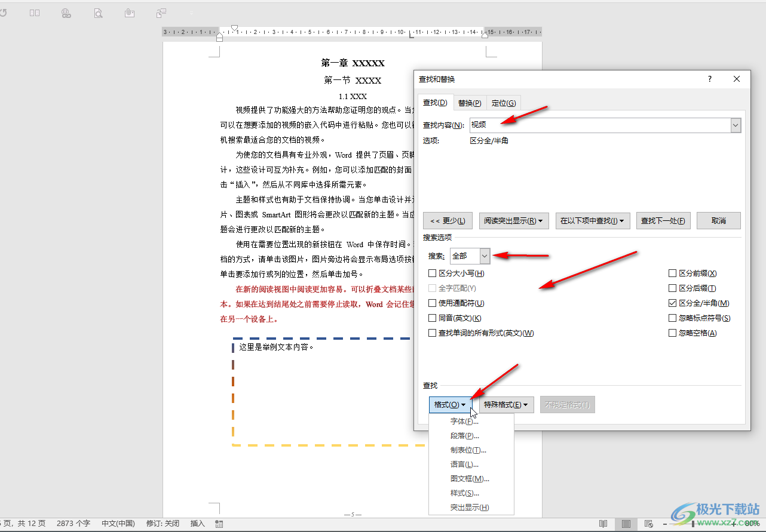766x532 pixels.
Task: Choose 语言 from format menu
Action: click(471, 465)
